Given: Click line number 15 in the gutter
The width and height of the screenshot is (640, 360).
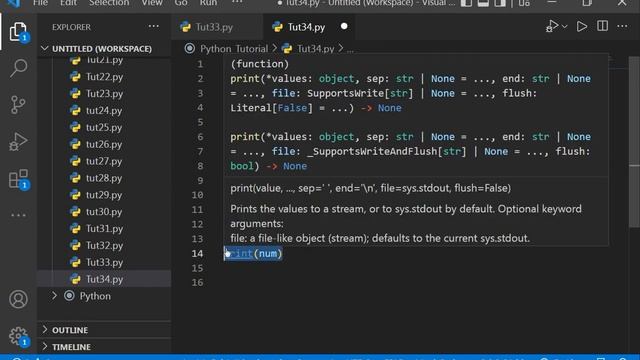Looking at the screenshot, I should (x=198, y=268).
